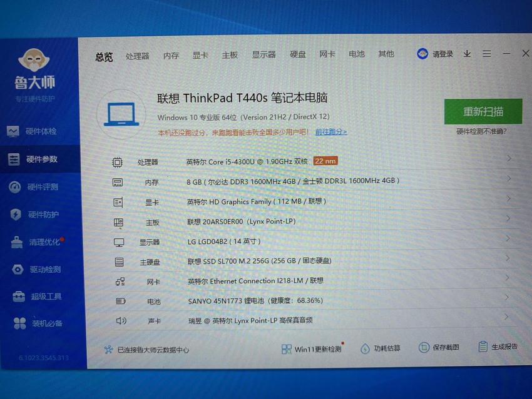This screenshot has height=399, width=532.
Task: Switch to the 硬盘 tab
Action: pyautogui.click(x=298, y=54)
